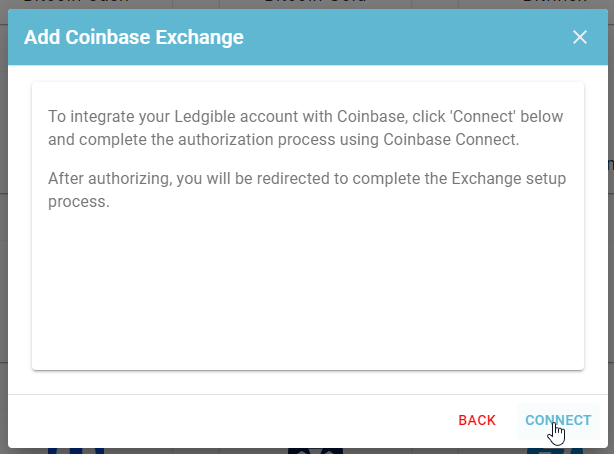Go BACK to the previous step
The width and height of the screenshot is (614, 454).
477,420
